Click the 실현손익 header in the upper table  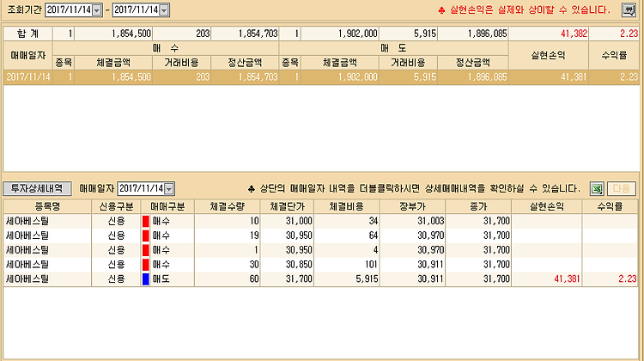tap(549, 56)
